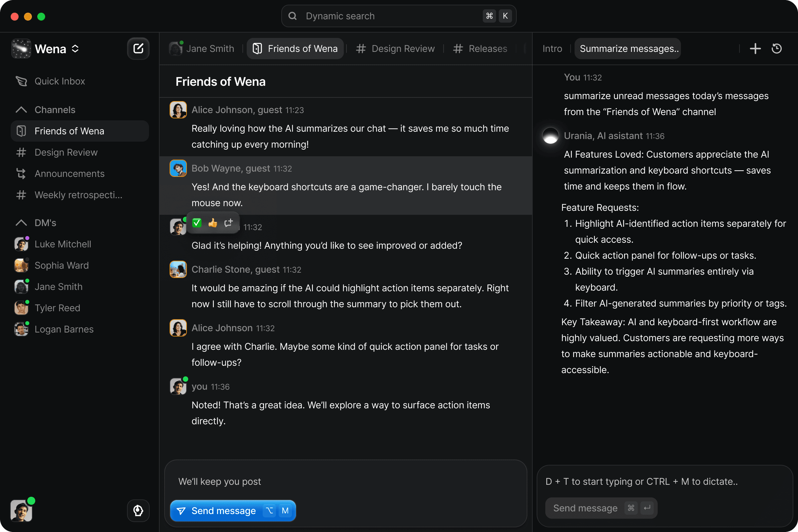Open Quick Inbox from sidebar
The width and height of the screenshot is (798, 532).
[x=60, y=81]
